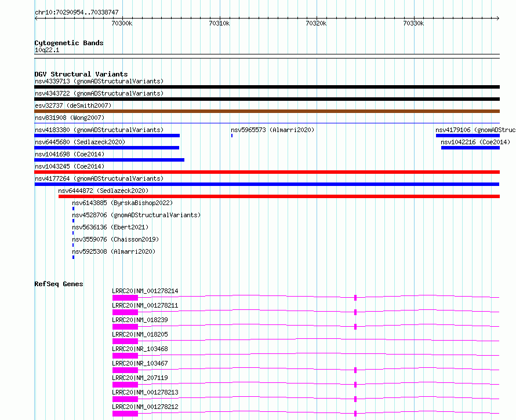Click the 70330k ruler tick label
This screenshot has height=420, width=516.
(413, 23)
